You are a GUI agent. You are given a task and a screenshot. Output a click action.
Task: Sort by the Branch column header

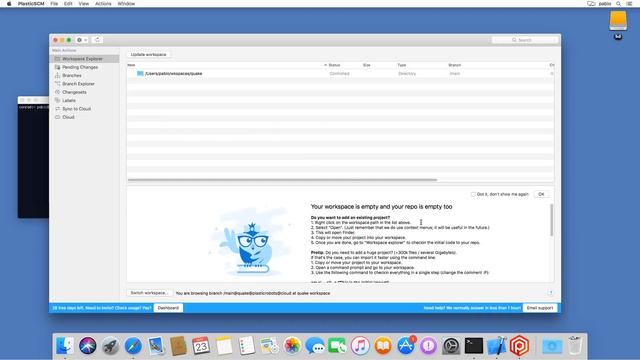tap(454, 65)
